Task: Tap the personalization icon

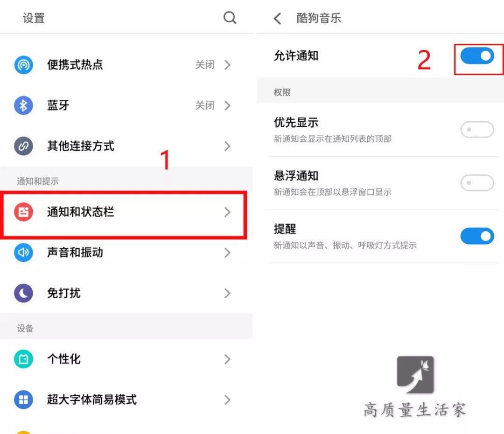Action: click(23, 359)
